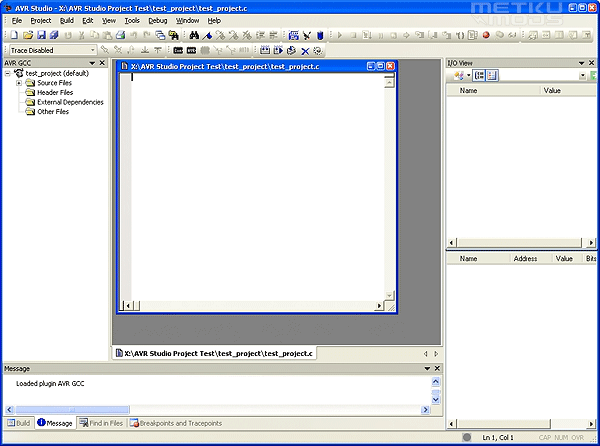The width and height of the screenshot is (600, 446).
Task: Click the first black chip icon
Action: click(178, 50)
